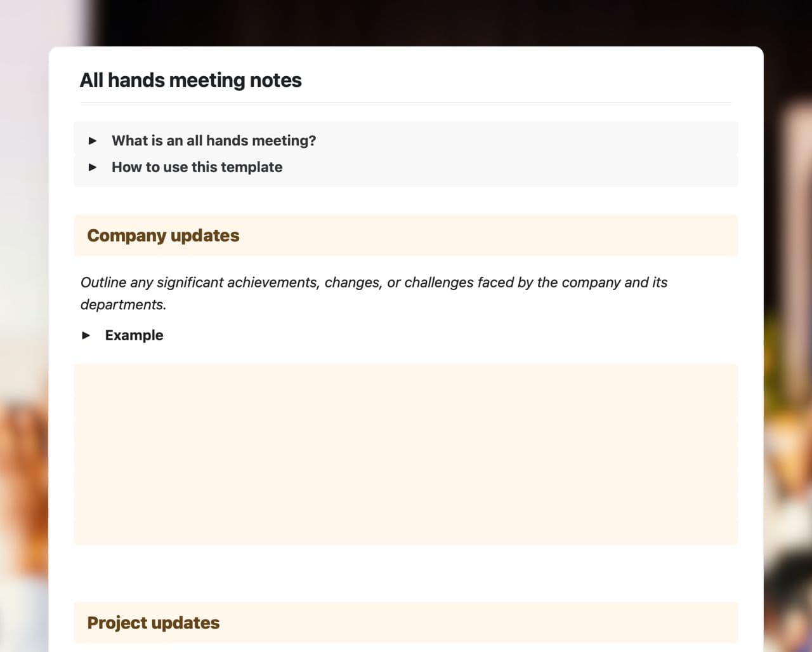The height and width of the screenshot is (652, 812).
Task: Select the "Project updates" heading text
Action: (x=153, y=623)
